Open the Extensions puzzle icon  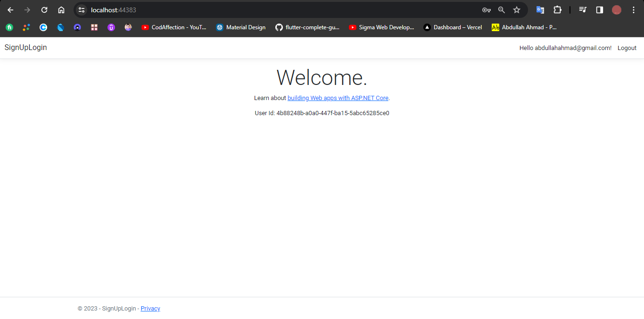(x=557, y=10)
